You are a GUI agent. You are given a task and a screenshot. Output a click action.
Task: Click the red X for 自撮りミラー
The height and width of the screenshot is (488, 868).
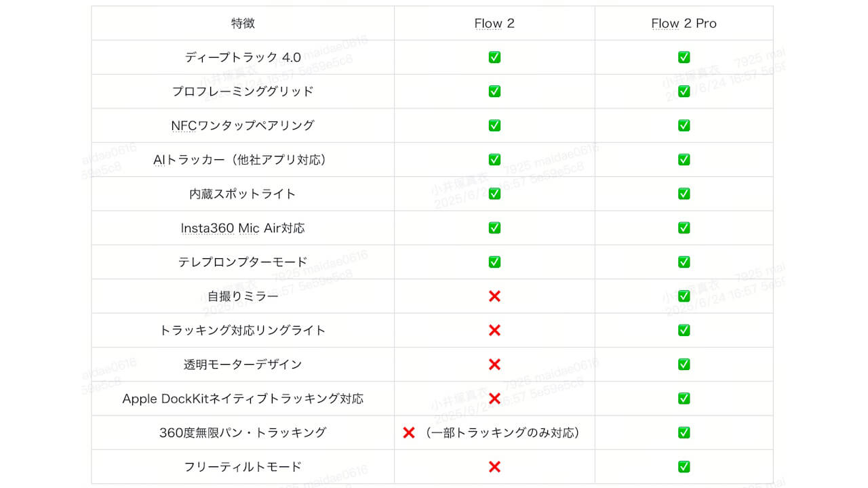(x=494, y=296)
